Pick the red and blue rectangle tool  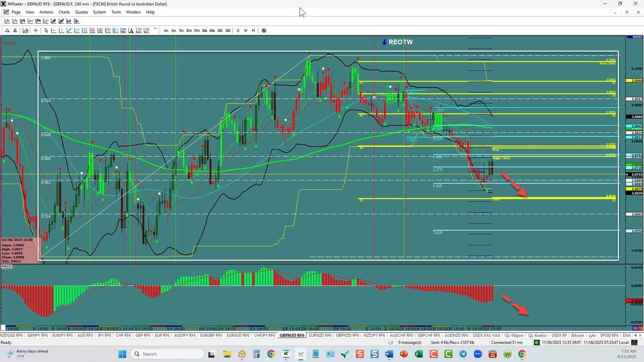point(123,30)
